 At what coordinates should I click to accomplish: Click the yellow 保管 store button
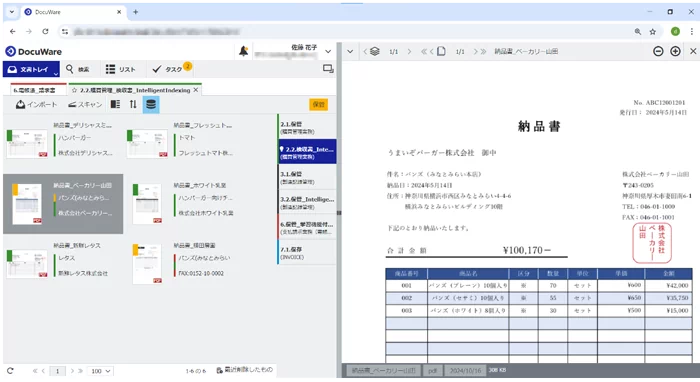point(319,104)
